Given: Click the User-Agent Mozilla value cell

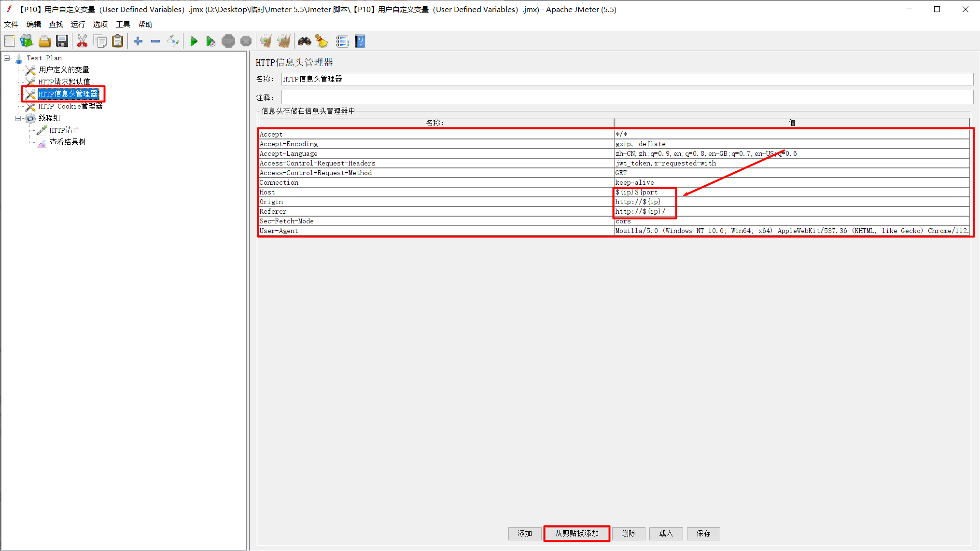Looking at the screenshot, I should 792,231.
